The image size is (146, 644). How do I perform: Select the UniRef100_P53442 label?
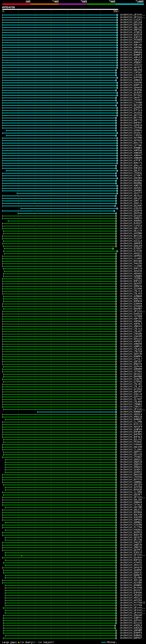(131, 442)
